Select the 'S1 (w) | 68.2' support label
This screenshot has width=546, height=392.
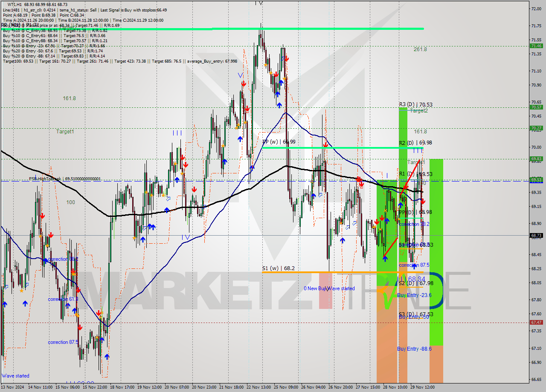pos(278,268)
